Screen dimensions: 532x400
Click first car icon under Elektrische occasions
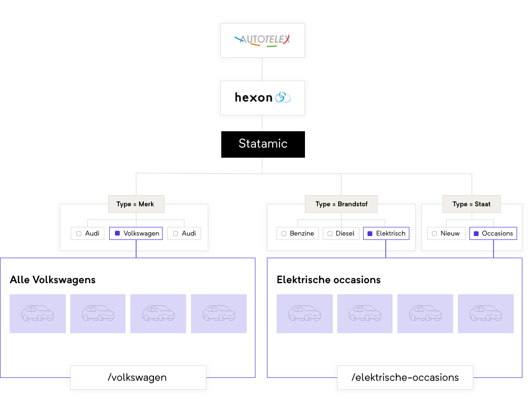pyautogui.click(x=304, y=313)
